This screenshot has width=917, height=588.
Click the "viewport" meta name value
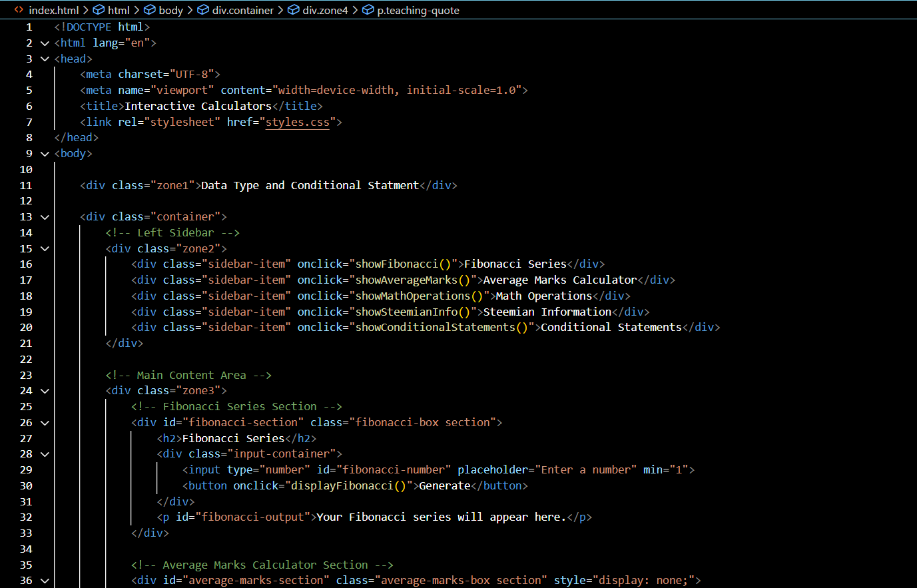(182, 91)
